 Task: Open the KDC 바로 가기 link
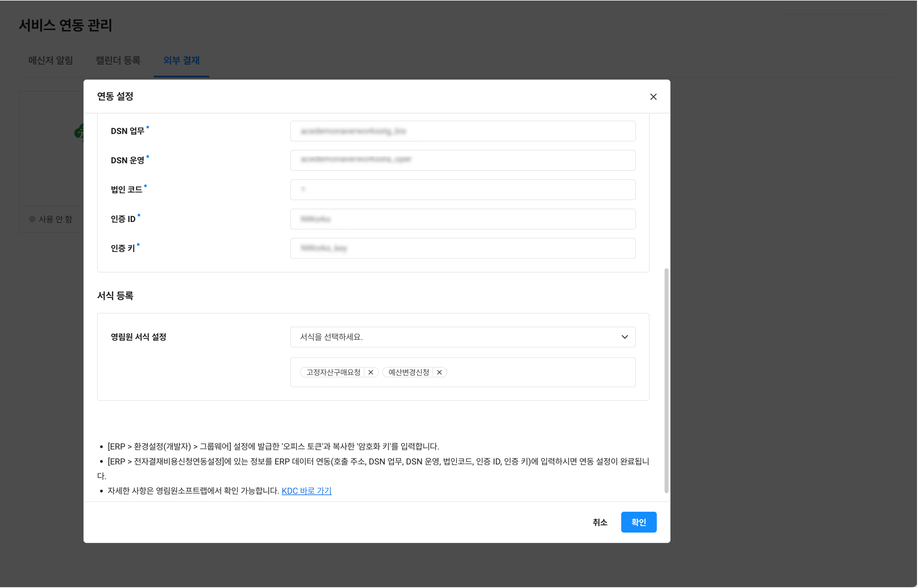(306, 491)
